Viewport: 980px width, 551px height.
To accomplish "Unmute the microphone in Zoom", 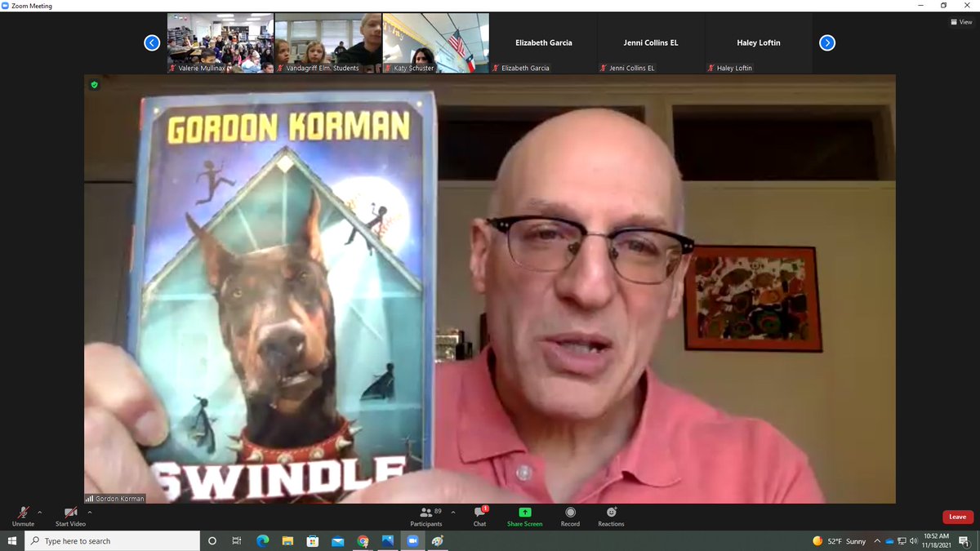I will [23, 517].
